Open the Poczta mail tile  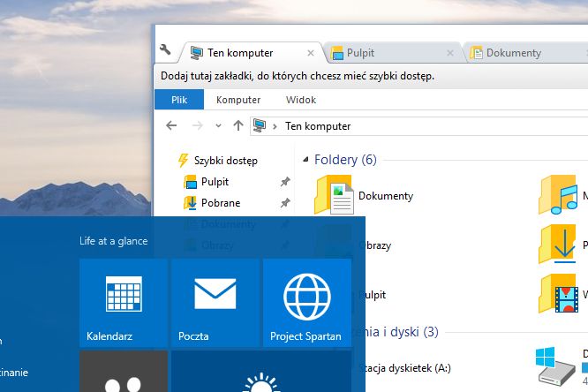pyautogui.click(x=215, y=302)
